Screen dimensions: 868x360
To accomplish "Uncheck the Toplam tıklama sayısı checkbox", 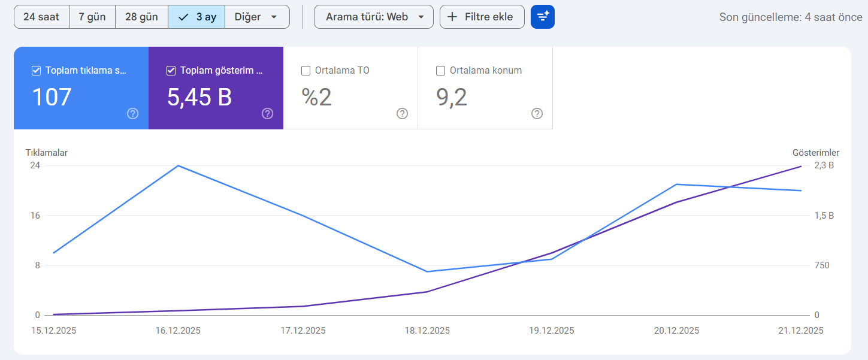I will (37, 71).
